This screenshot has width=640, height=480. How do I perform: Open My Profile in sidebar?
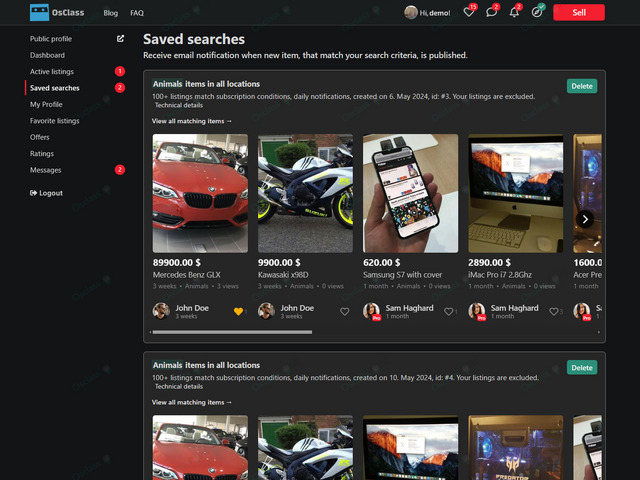(x=46, y=104)
